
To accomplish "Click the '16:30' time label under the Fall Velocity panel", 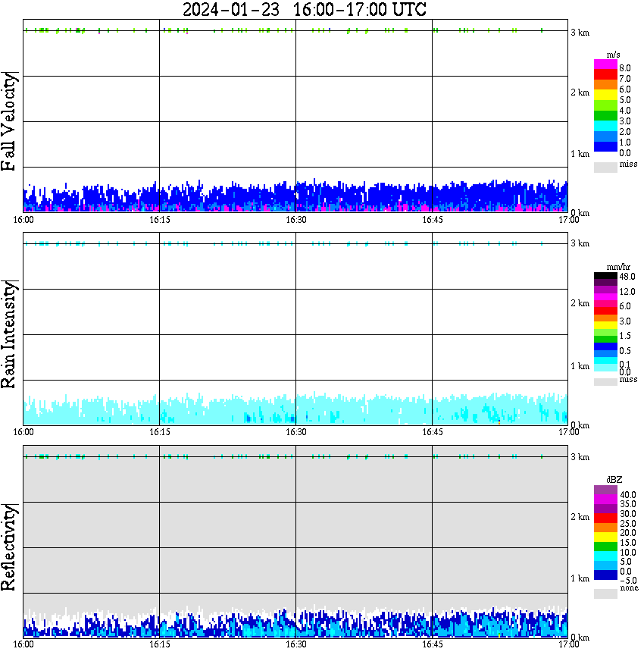I will pyautogui.click(x=295, y=220).
